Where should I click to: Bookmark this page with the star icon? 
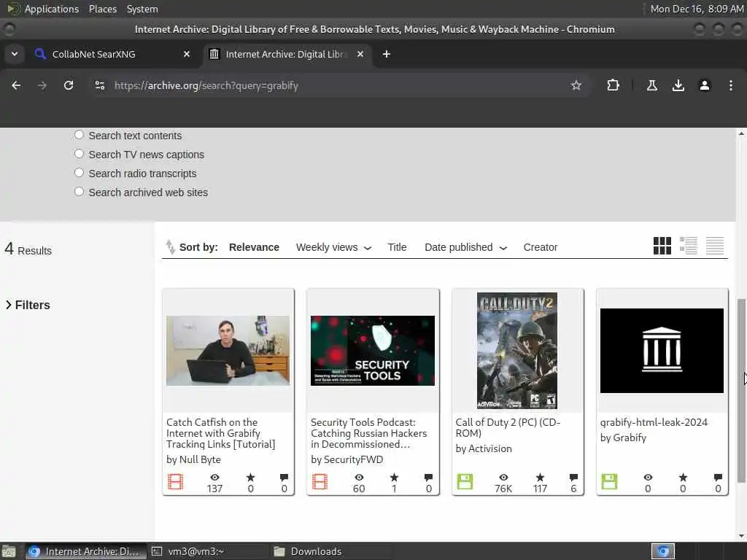point(576,85)
